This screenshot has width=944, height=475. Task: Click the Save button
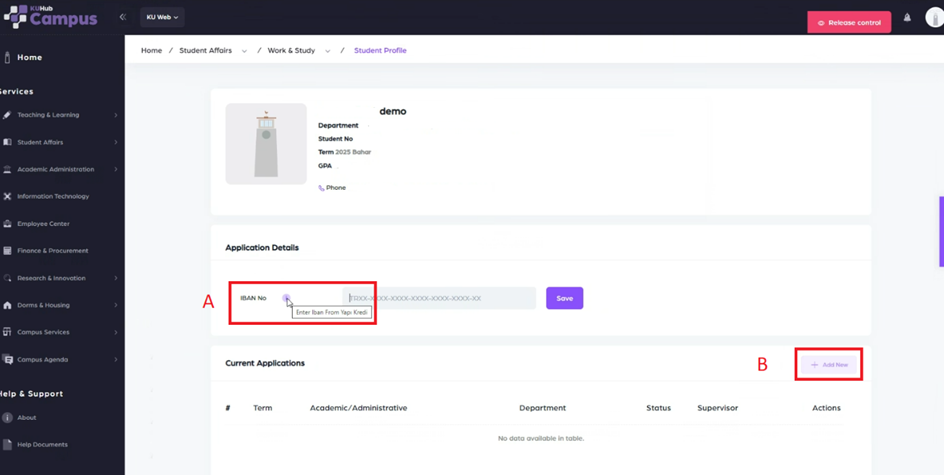564,298
